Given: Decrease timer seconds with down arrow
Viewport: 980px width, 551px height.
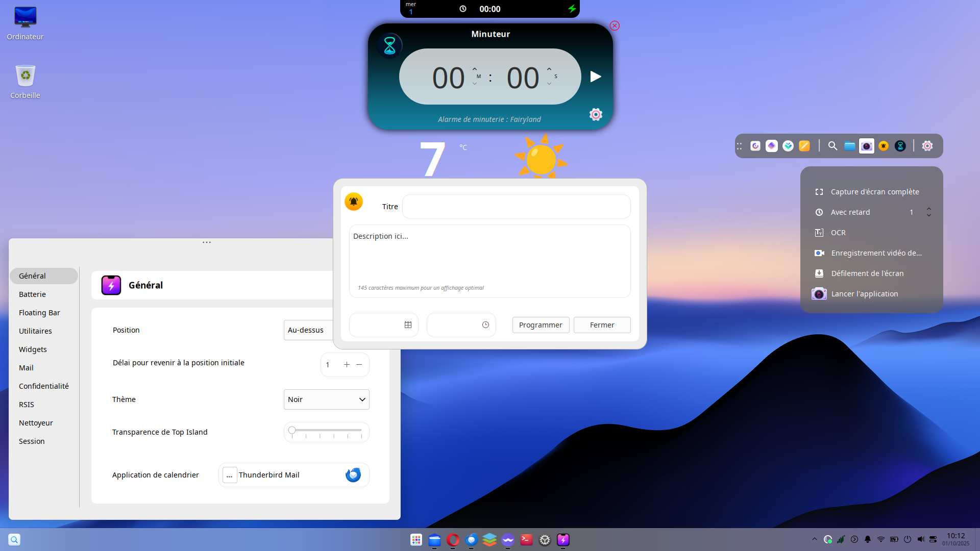Looking at the screenshot, I should point(549,84).
